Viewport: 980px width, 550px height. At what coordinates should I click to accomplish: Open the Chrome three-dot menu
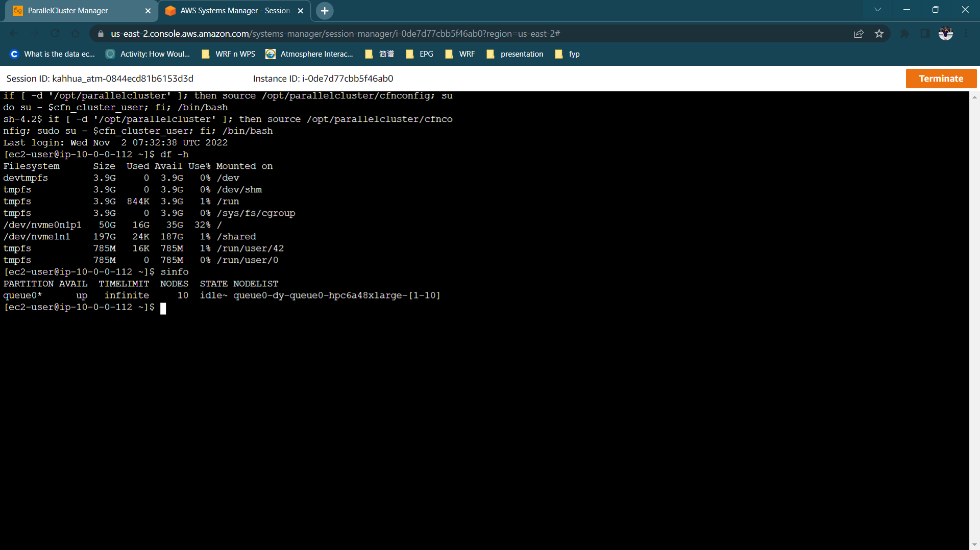[966, 34]
